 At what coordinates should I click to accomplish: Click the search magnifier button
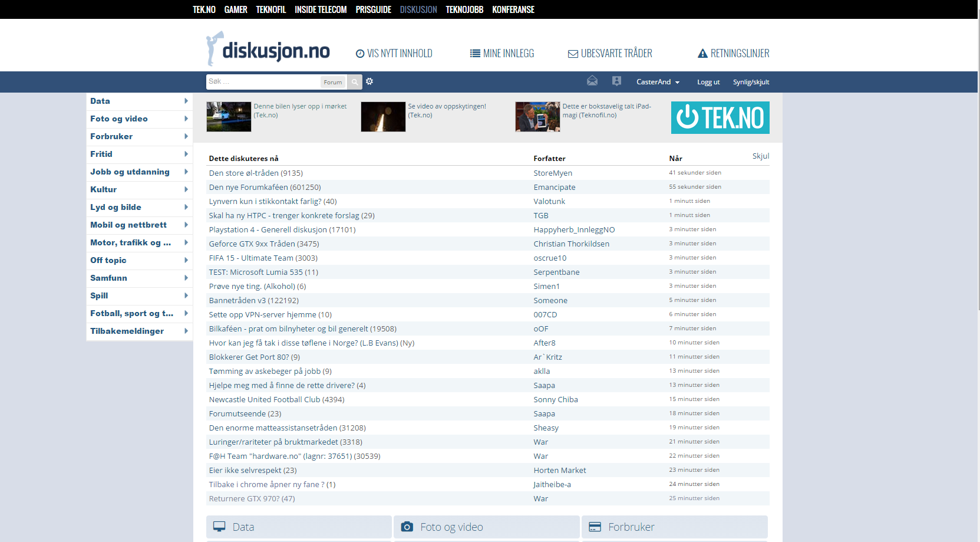tap(355, 82)
